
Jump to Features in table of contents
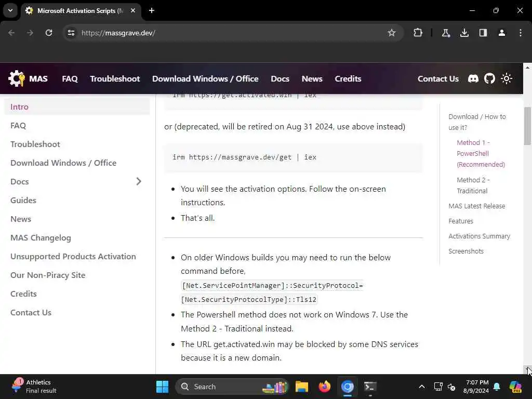460,221
